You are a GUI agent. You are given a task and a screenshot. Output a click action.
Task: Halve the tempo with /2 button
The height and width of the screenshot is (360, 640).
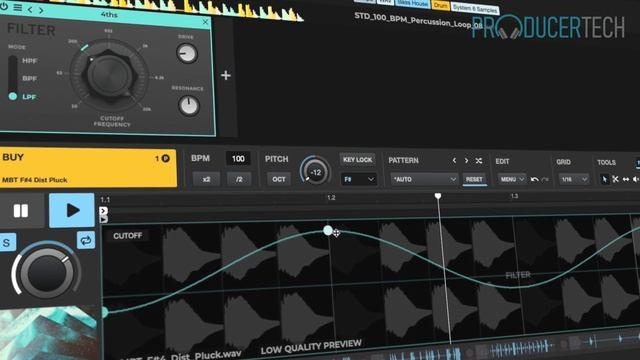[239, 179]
